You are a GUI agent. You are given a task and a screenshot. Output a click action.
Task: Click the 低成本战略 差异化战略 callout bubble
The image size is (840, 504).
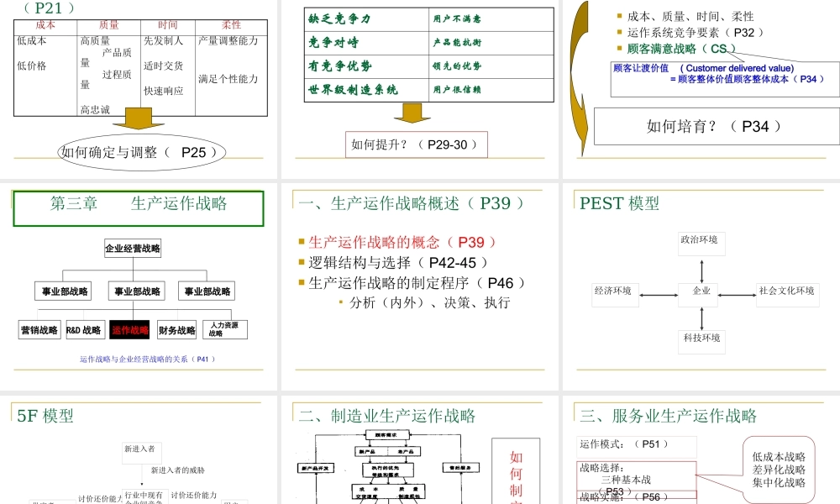(779, 470)
